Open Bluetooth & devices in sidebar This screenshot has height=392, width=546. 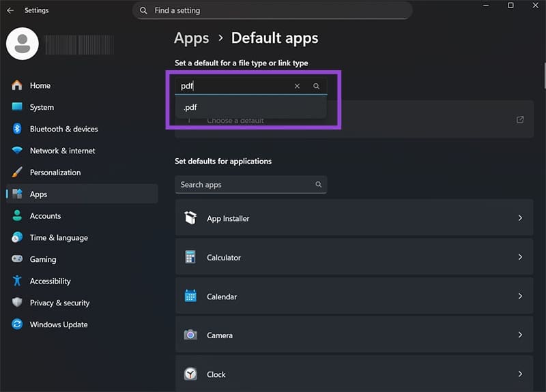point(63,129)
